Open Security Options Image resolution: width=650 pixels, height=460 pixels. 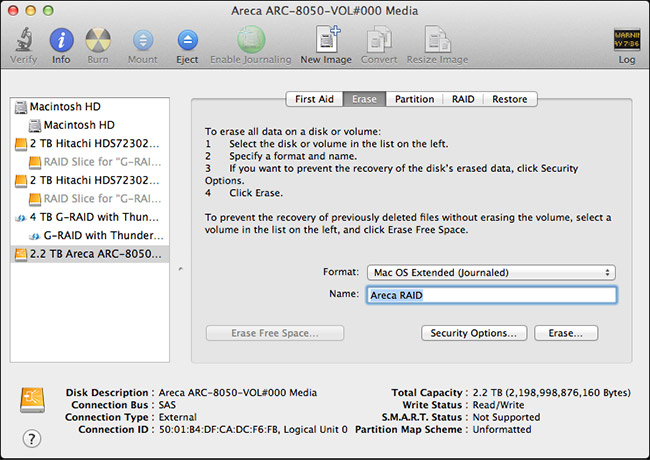point(474,333)
